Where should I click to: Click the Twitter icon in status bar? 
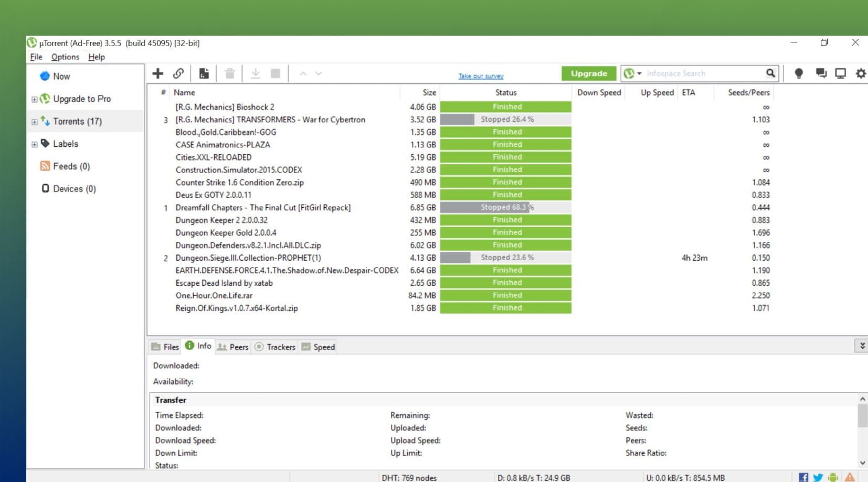tap(818, 477)
